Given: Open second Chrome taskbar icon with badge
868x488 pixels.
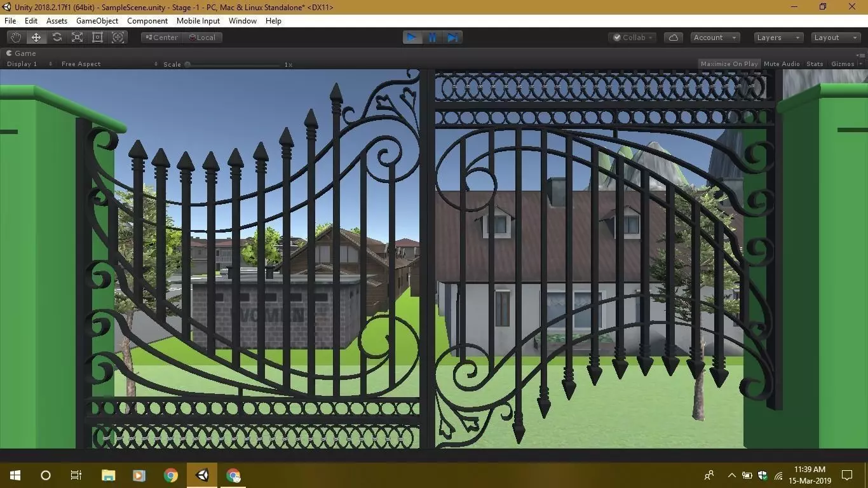Looking at the screenshot, I should tap(233, 475).
